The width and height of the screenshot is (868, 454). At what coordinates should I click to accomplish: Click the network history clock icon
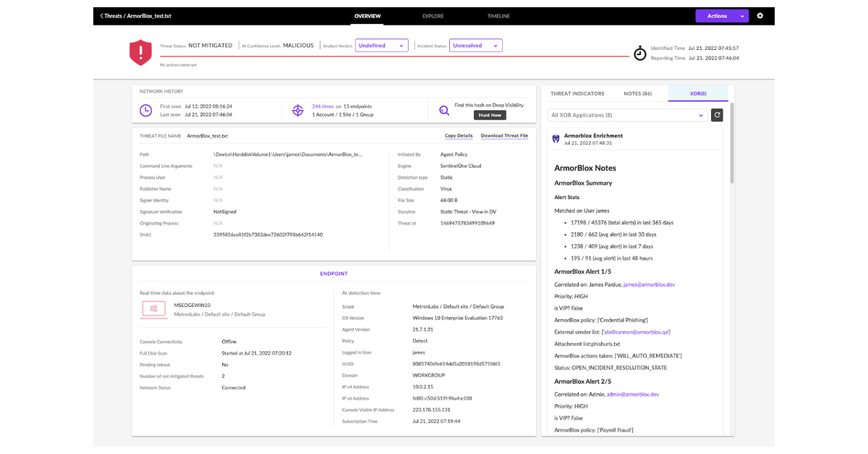coord(146,111)
